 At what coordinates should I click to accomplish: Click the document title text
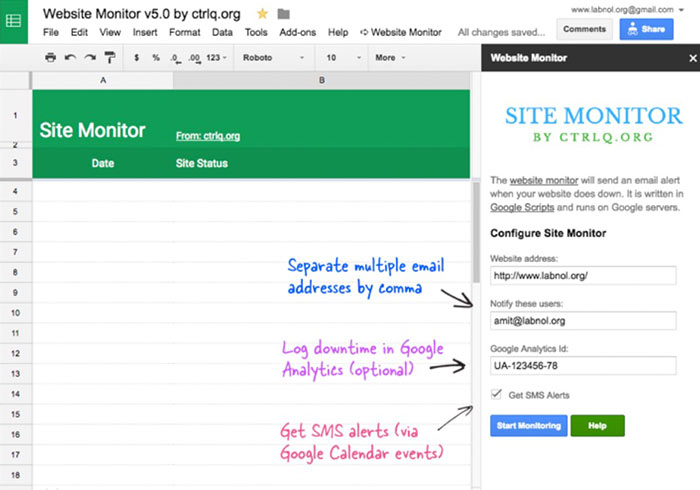pyautogui.click(x=142, y=14)
